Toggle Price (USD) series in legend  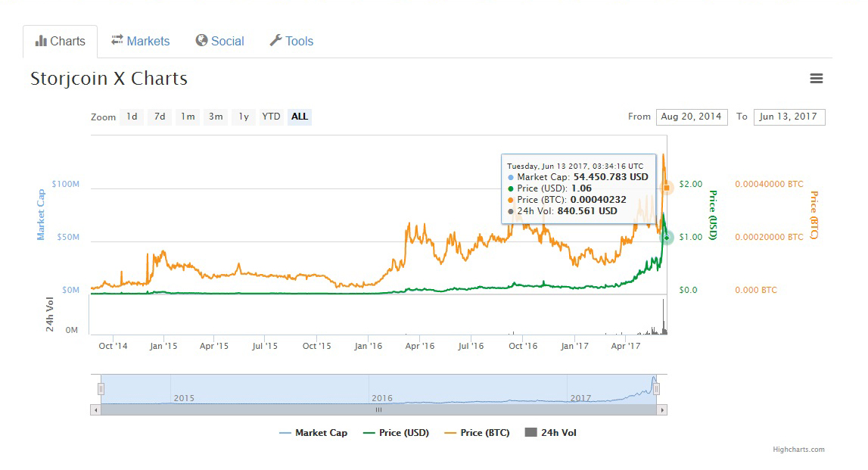tap(397, 433)
